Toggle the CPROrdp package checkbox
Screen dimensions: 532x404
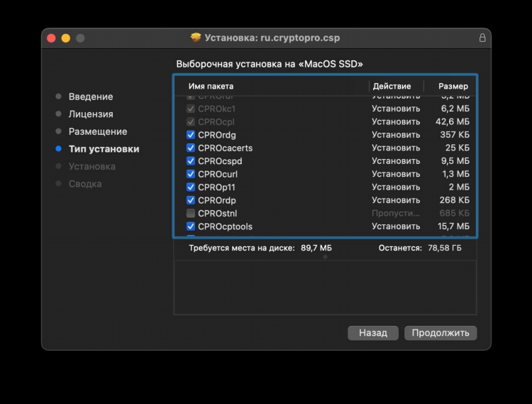point(191,200)
